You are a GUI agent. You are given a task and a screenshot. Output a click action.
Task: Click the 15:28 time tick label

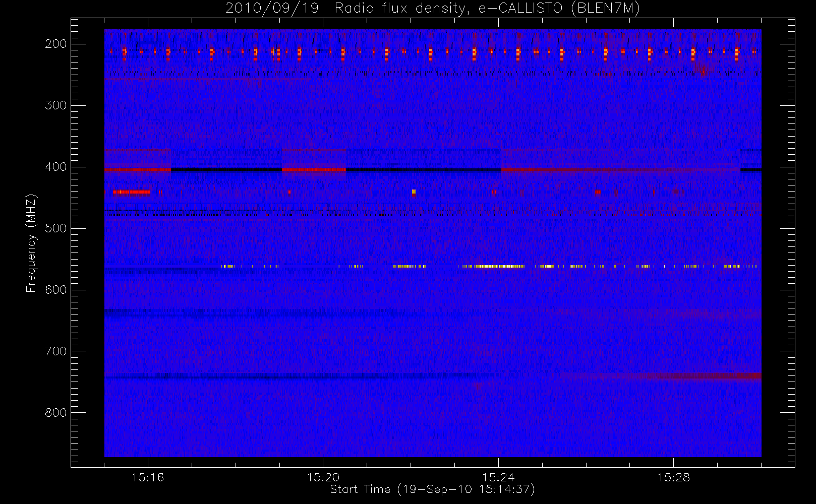click(673, 477)
